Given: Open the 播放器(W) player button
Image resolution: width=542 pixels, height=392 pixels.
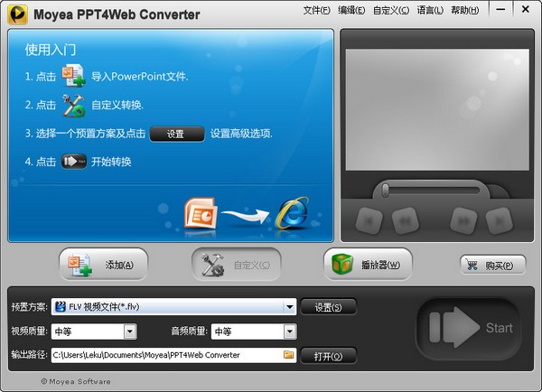Looking at the screenshot, I should (x=369, y=265).
